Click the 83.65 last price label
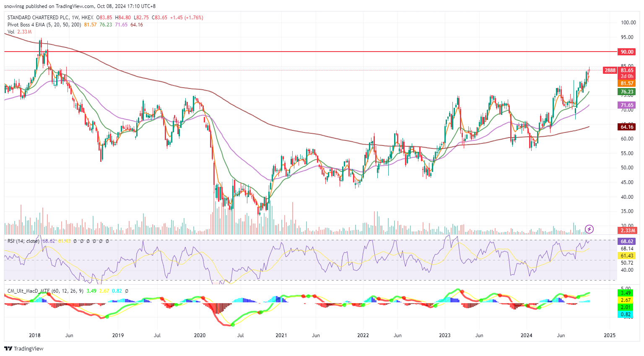Screen dimensions: 644x356 (627, 70)
